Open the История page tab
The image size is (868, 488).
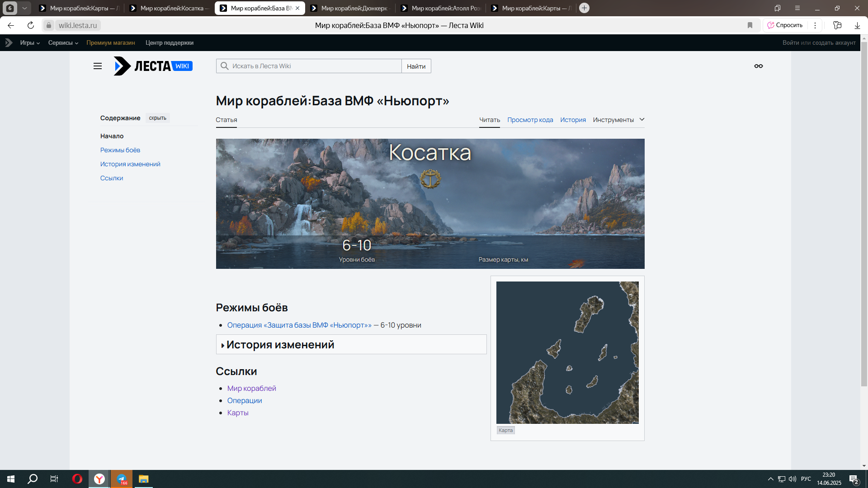573,120
